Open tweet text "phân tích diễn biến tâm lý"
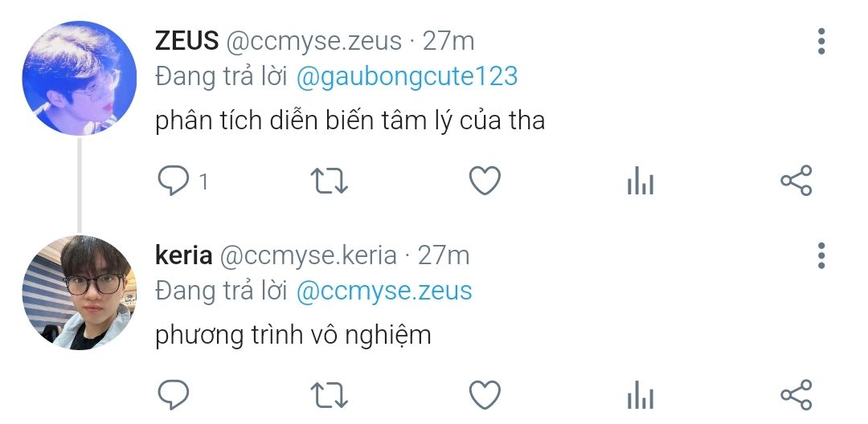Image resolution: width=868 pixels, height=424 pixels. click(x=350, y=120)
